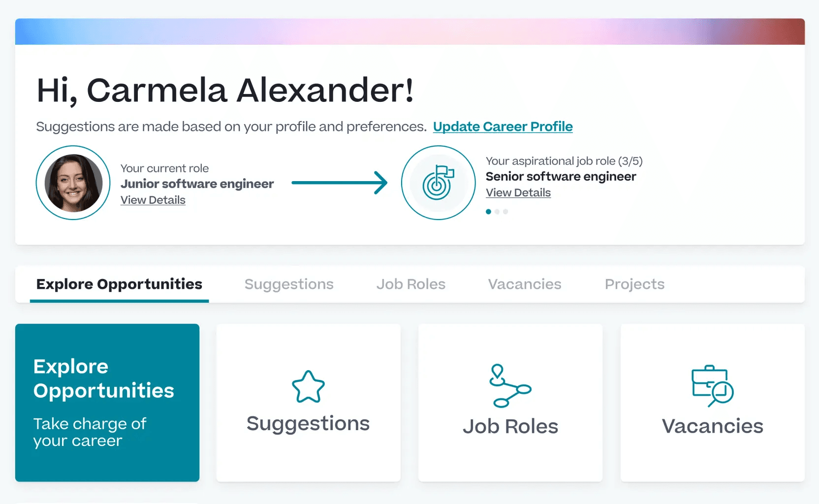Select the third carousel pagination dot
The height and width of the screenshot is (504, 819).
point(505,212)
